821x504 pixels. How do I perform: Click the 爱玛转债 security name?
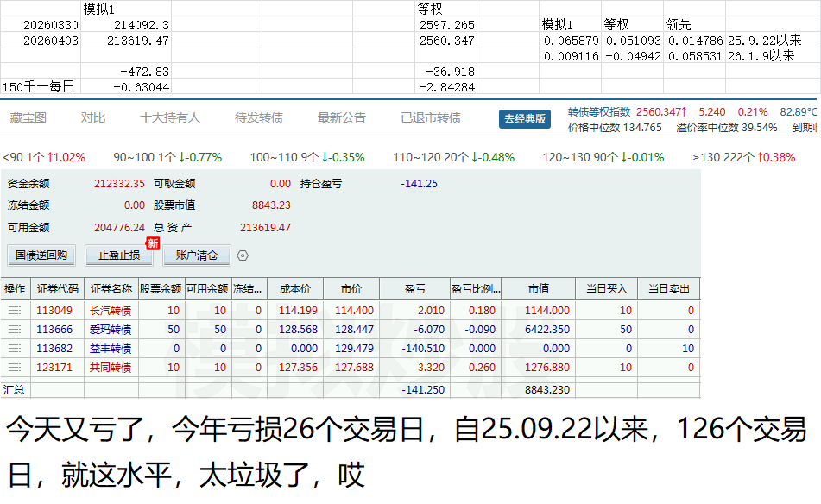(x=111, y=330)
